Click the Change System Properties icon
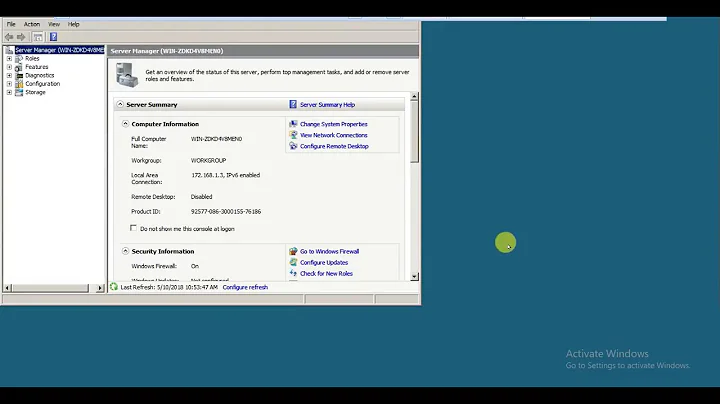Viewport: 720px width, 404px height. point(293,124)
